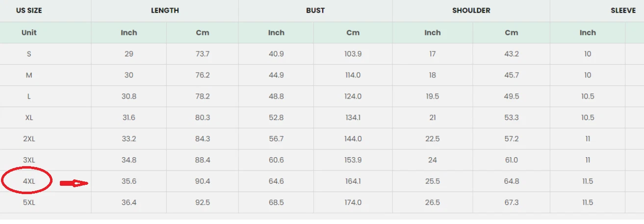The height and width of the screenshot is (224, 644).
Task: Click the S shoulder value 43.2 cm
Action: 511,54
